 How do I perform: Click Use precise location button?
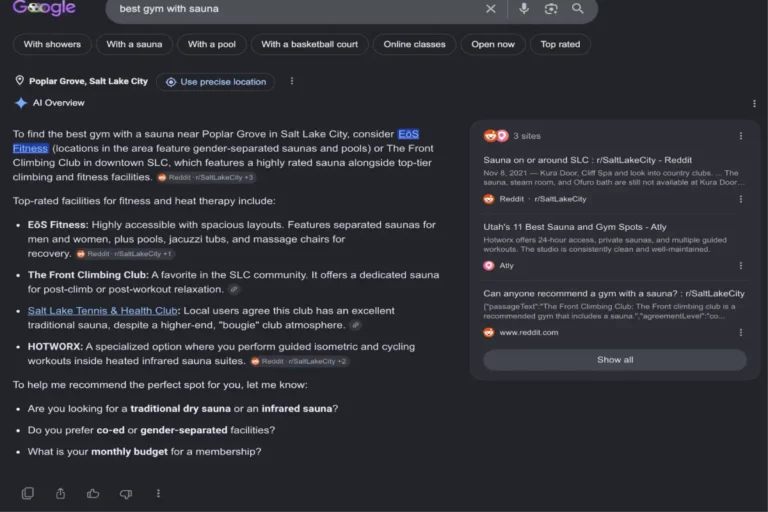click(216, 82)
